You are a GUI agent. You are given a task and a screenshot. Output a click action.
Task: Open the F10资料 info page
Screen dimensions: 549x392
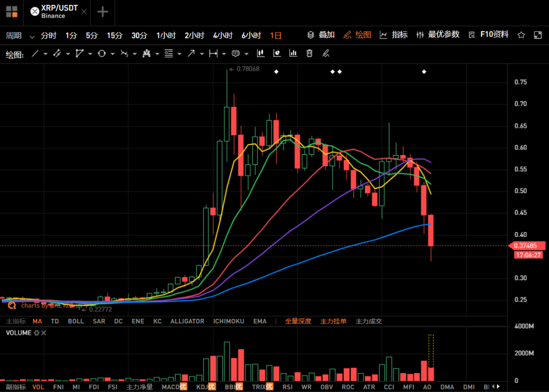(489, 35)
